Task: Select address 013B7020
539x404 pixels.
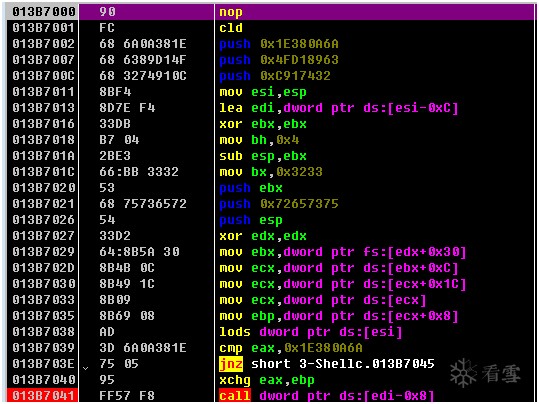Action: (43, 188)
